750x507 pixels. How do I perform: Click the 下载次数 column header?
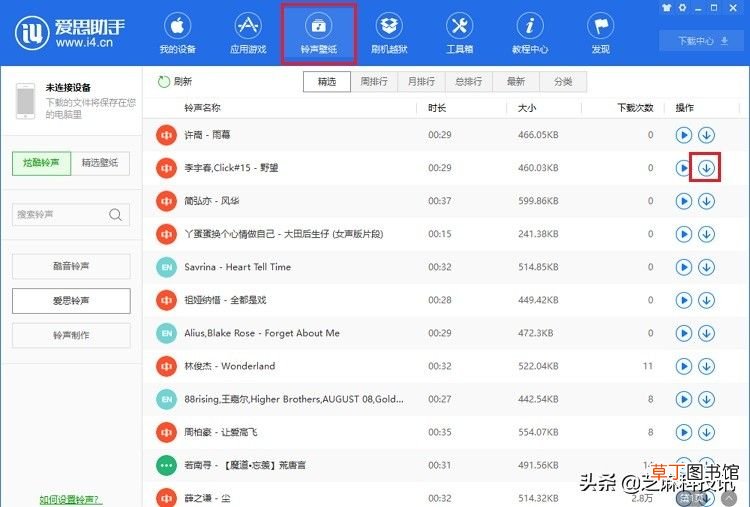click(x=635, y=108)
